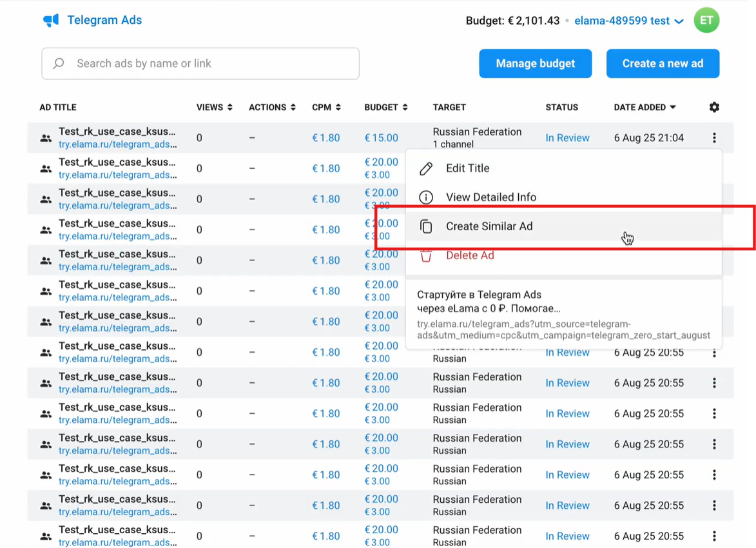The width and height of the screenshot is (756, 548).
Task: Click the info icon beside View Detailed Info
Action: pos(426,197)
